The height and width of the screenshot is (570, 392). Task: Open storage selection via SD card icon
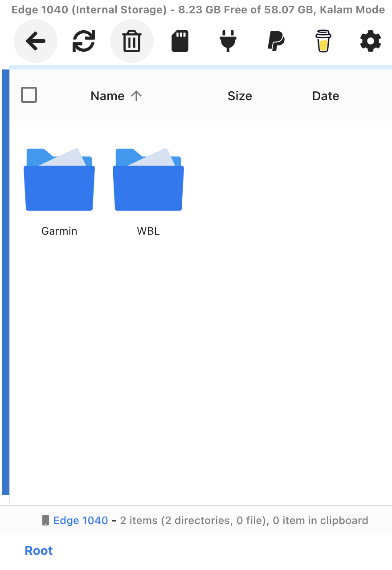[x=180, y=41]
